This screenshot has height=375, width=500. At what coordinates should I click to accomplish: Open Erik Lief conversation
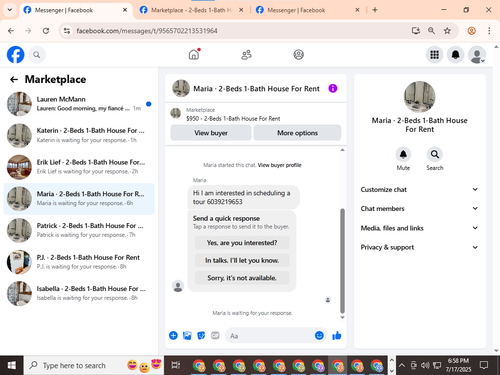[x=79, y=167]
